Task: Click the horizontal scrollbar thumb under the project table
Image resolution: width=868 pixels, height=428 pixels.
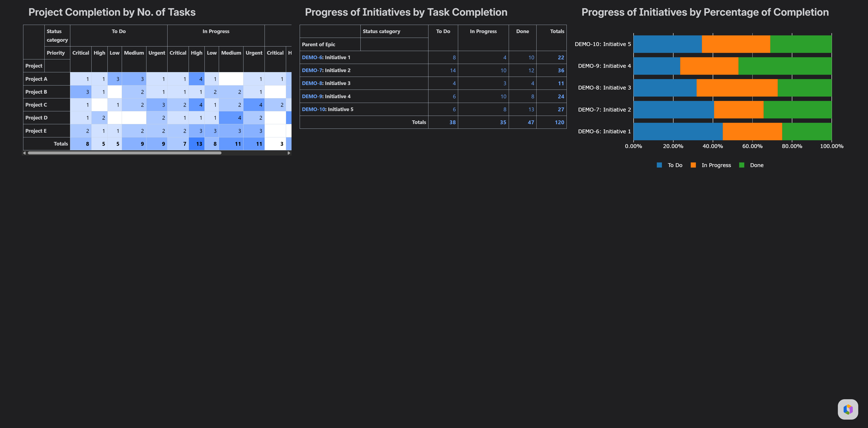Action: [124, 153]
